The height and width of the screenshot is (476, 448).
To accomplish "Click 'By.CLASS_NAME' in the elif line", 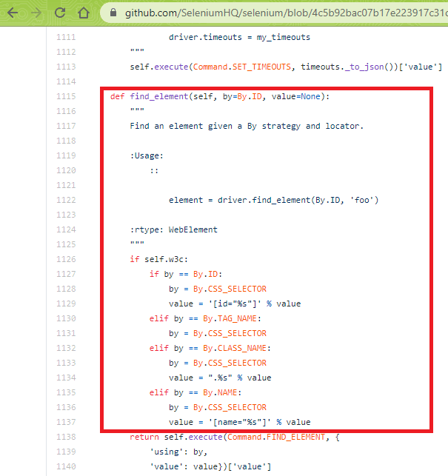I will pyautogui.click(x=235, y=348).
